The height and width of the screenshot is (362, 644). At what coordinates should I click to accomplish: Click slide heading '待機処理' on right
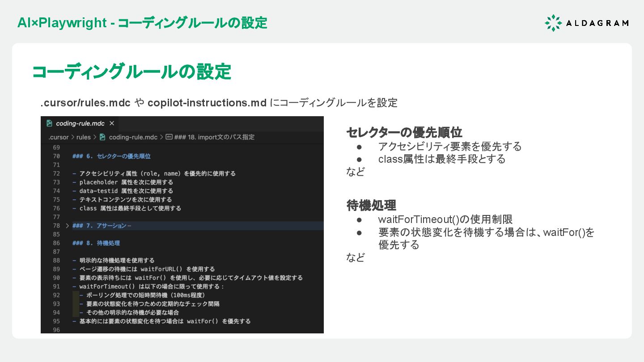click(x=371, y=206)
